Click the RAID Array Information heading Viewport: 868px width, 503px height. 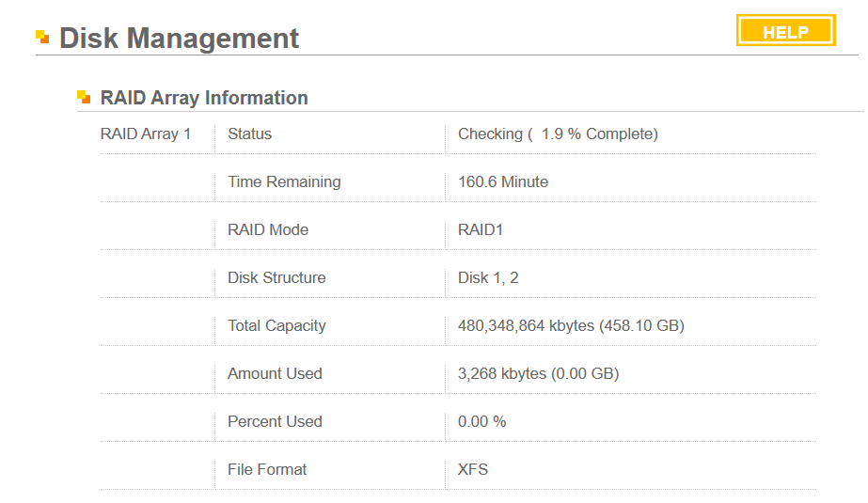pos(204,98)
